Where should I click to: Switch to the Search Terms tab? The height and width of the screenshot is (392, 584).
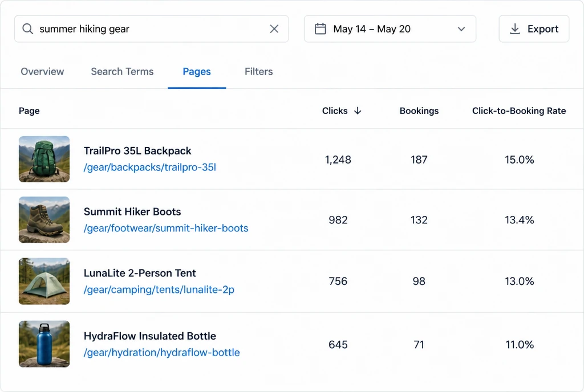pos(122,71)
